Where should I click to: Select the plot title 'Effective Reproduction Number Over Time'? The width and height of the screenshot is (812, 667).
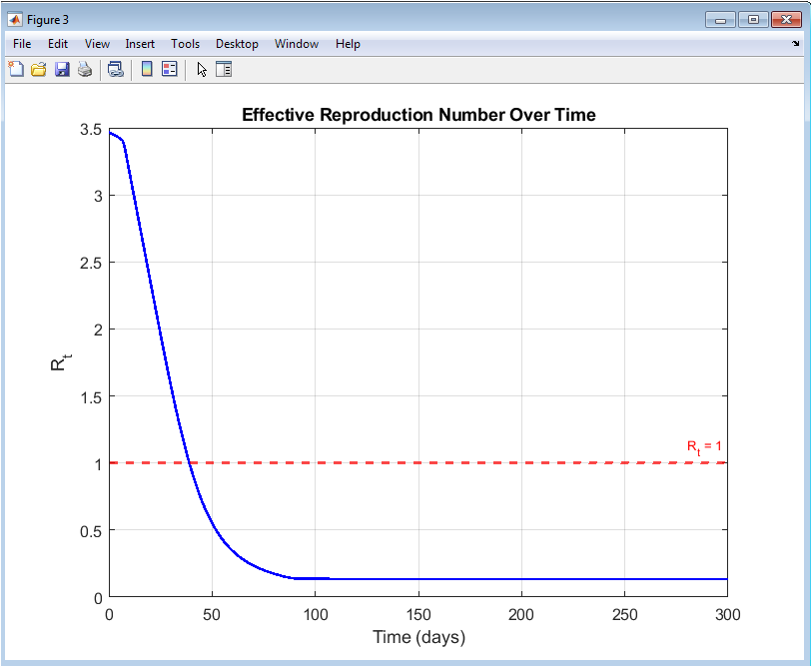point(418,115)
